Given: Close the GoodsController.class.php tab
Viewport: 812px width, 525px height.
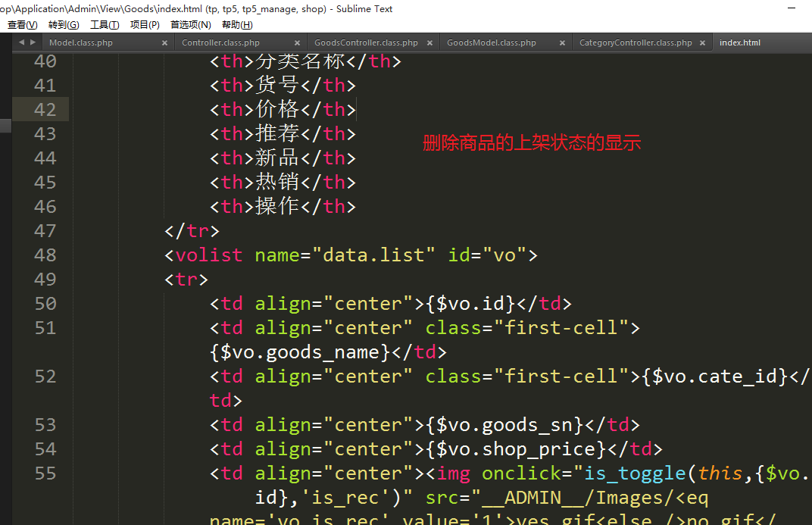Looking at the screenshot, I should [x=429, y=43].
